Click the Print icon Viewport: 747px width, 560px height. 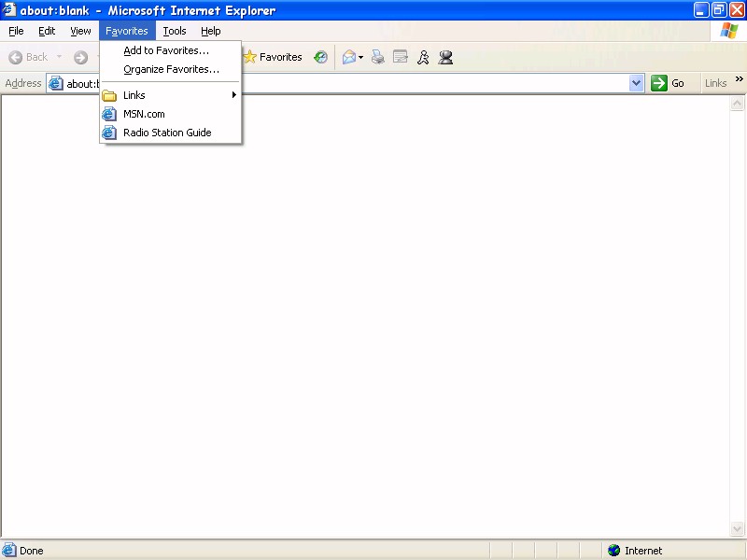click(378, 57)
